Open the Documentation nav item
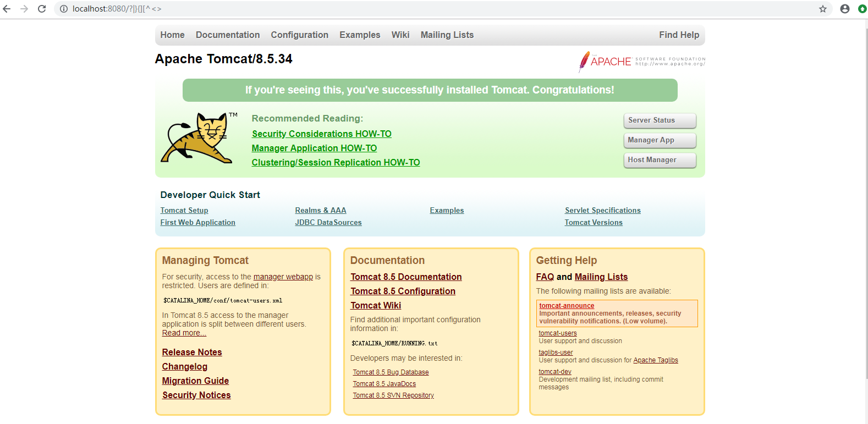The image size is (868, 424). point(228,35)
